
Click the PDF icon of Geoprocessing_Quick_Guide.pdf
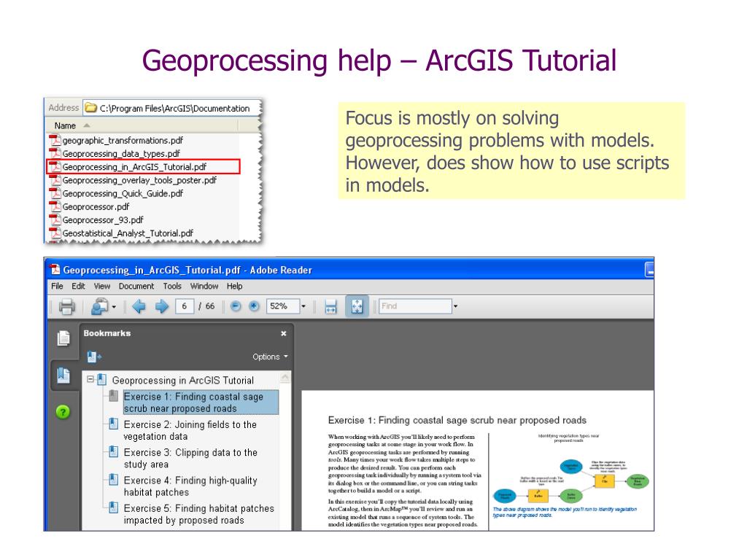click(x=55, y=192)
